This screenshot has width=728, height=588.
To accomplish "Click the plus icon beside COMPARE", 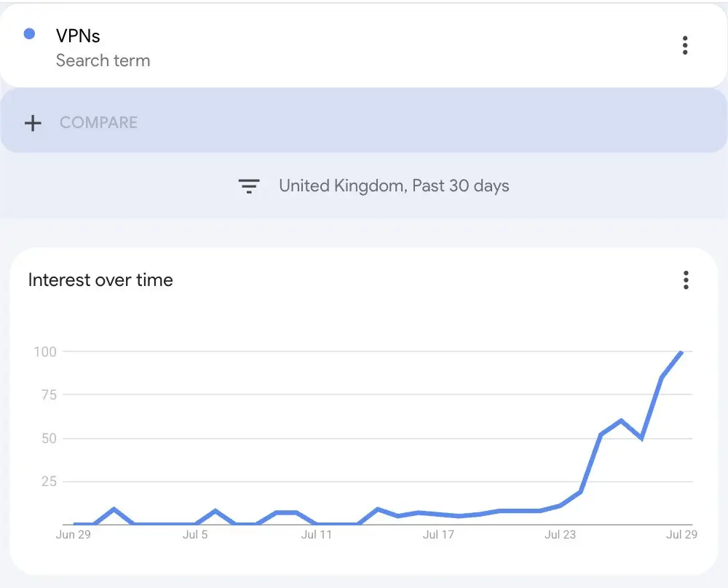I will pyautogui.click(x=33, y=123).
